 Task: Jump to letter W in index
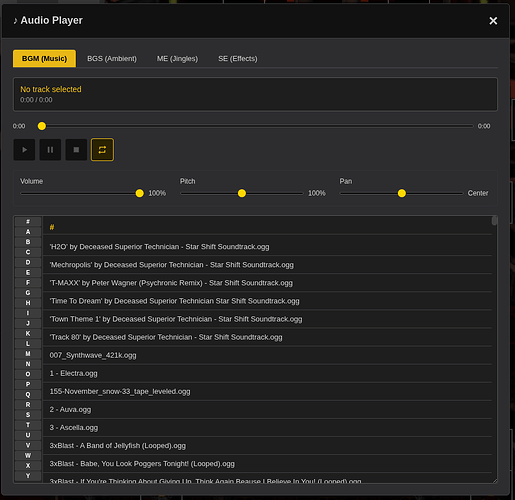coord(28,455)
